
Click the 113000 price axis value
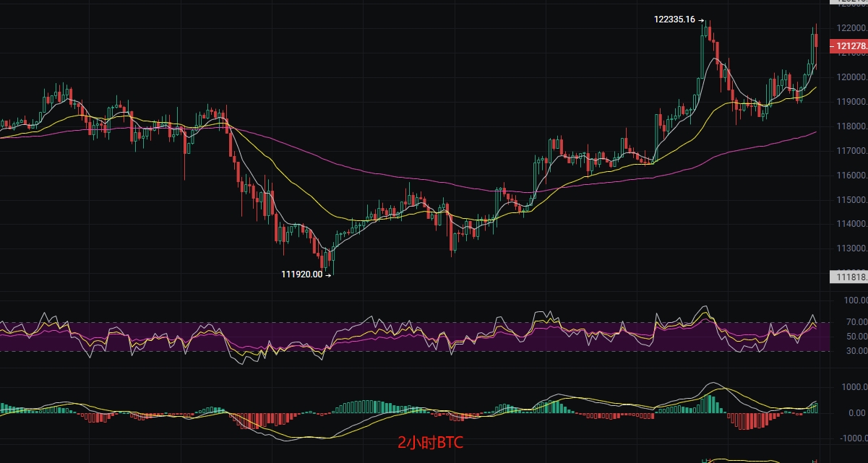852,249
